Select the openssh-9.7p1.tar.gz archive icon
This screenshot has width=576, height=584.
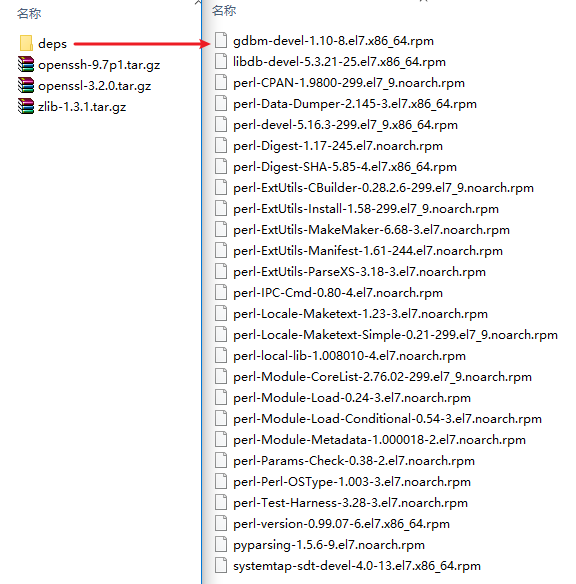26,64
